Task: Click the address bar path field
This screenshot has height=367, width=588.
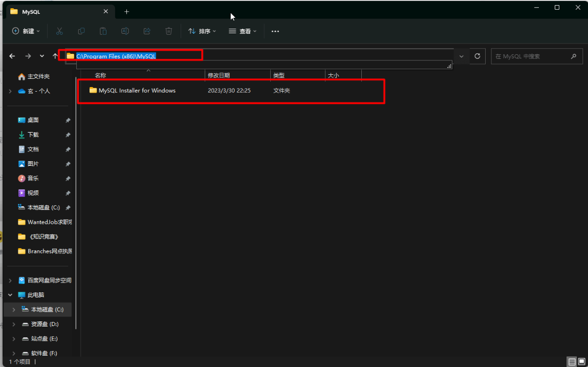Action: pos(259,56)
